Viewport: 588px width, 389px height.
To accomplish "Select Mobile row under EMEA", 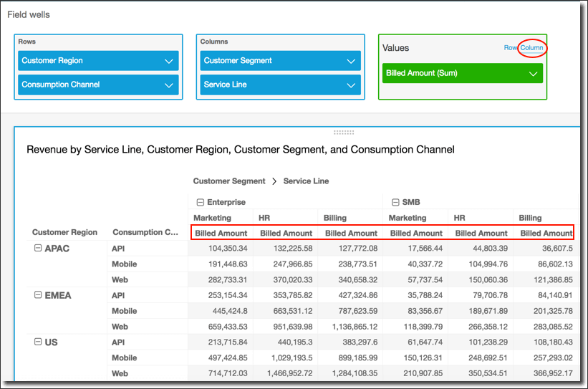I will click(124, 311).
